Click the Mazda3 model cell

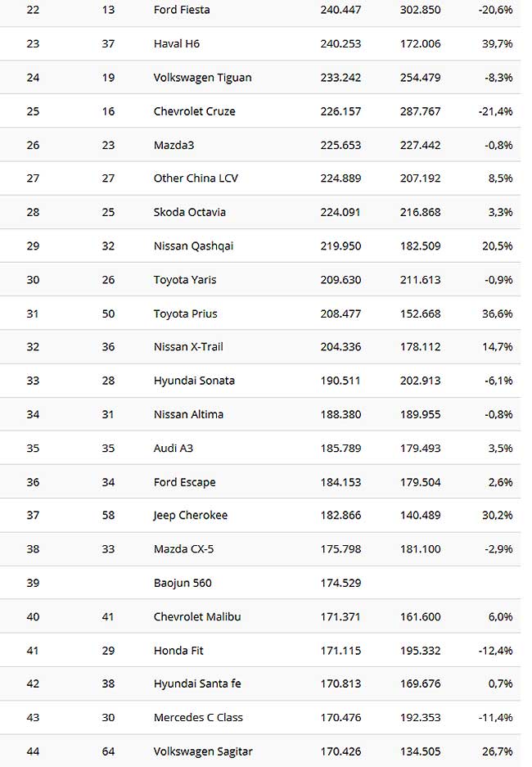coord(174,145)
